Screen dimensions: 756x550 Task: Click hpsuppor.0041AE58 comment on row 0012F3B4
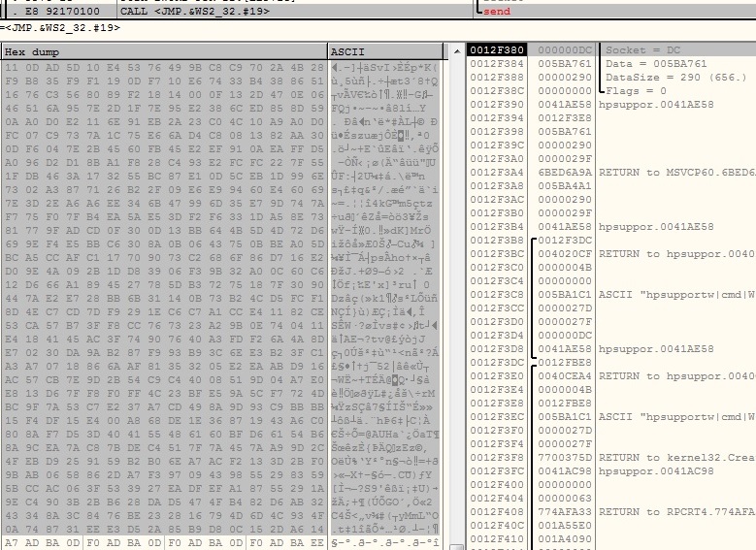[656, 227]
